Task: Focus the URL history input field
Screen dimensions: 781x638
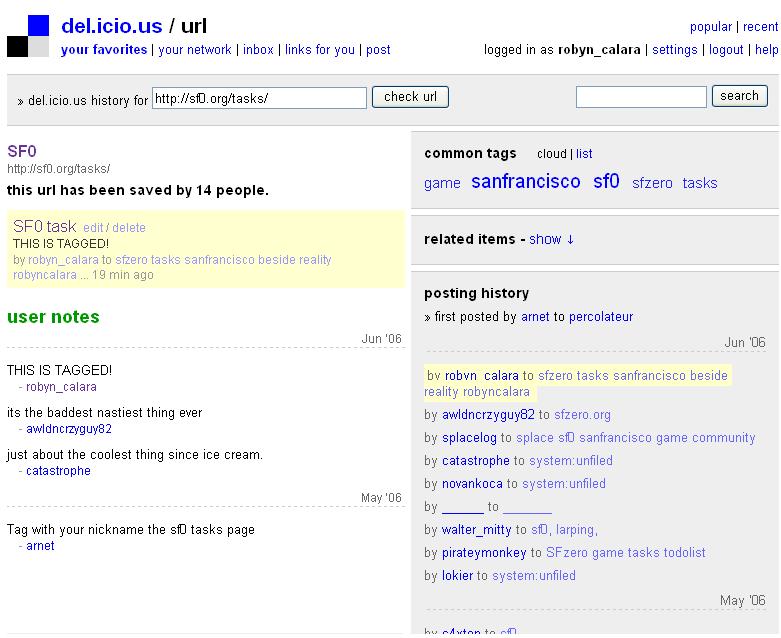Action: point(259,98)
